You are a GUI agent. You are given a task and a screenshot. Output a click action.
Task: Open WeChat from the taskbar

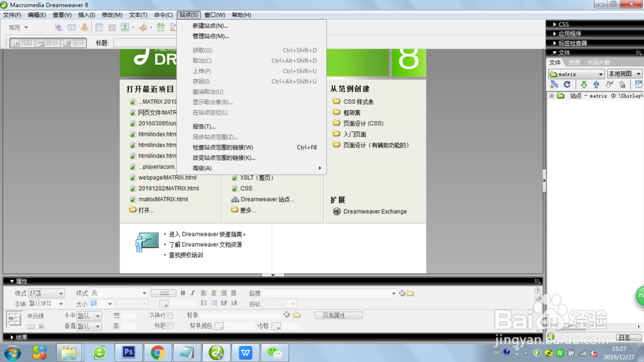275,352
